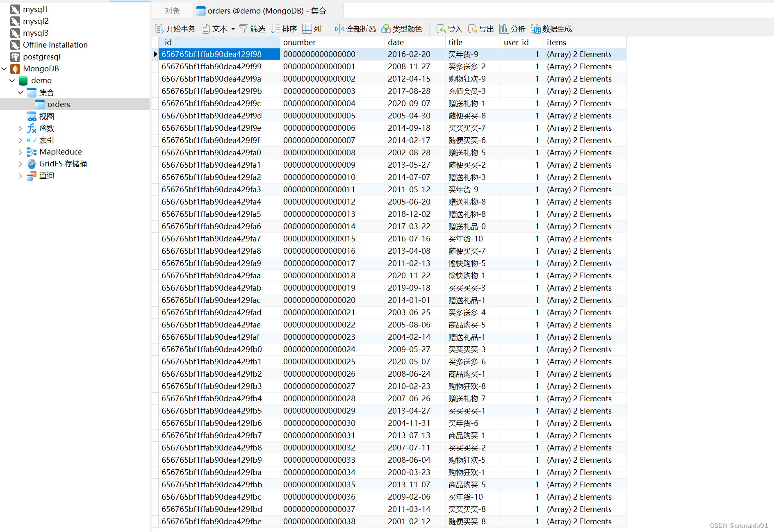Click the title cell 愉快购物-5
Screen dimensions: 774x532
click(473, 263)
